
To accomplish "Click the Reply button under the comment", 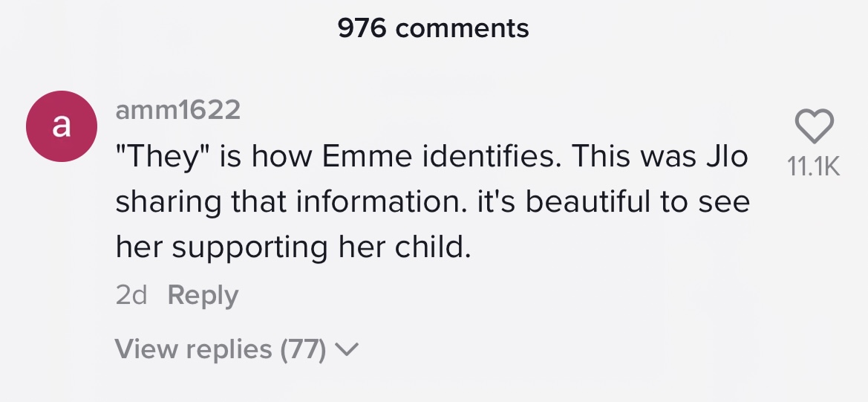I will (203, 295).
